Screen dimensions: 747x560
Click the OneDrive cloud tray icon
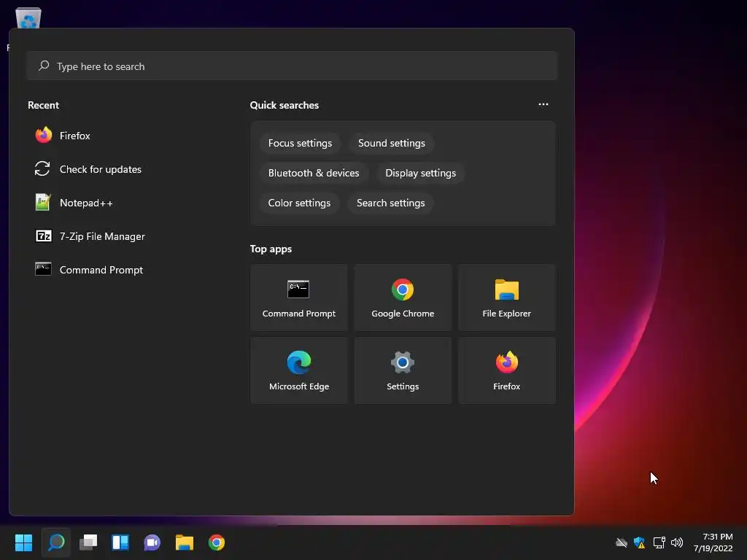pos(622,542)
